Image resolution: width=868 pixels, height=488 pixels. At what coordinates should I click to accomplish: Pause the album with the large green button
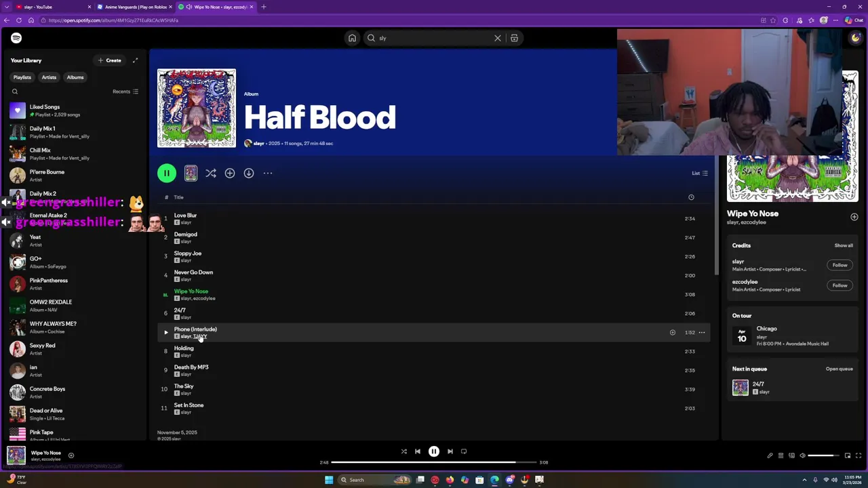(x=167, y=174)
